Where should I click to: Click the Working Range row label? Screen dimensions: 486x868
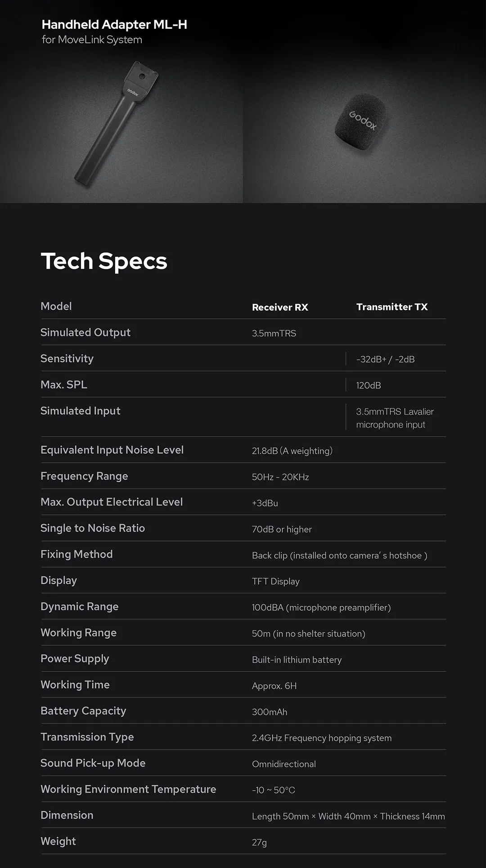pos(79,633)
